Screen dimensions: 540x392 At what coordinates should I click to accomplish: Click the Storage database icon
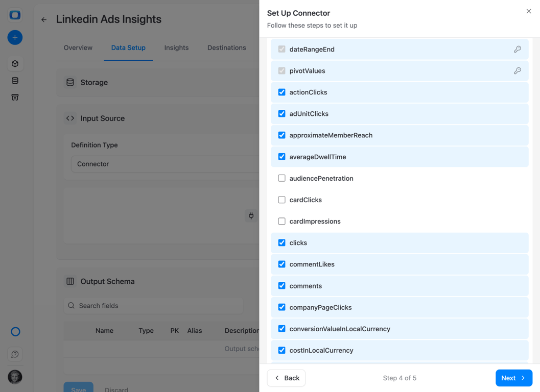click(71, 82)
